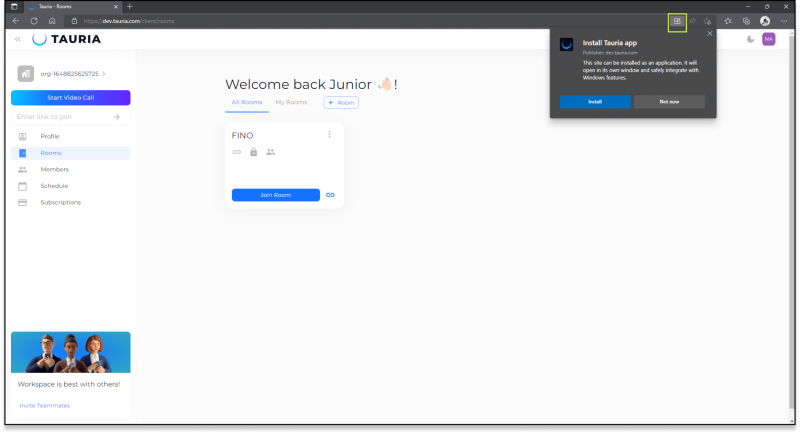Viewport: 800px width, 434px height.
Task: Refresh the page
Action: [34, 21]
